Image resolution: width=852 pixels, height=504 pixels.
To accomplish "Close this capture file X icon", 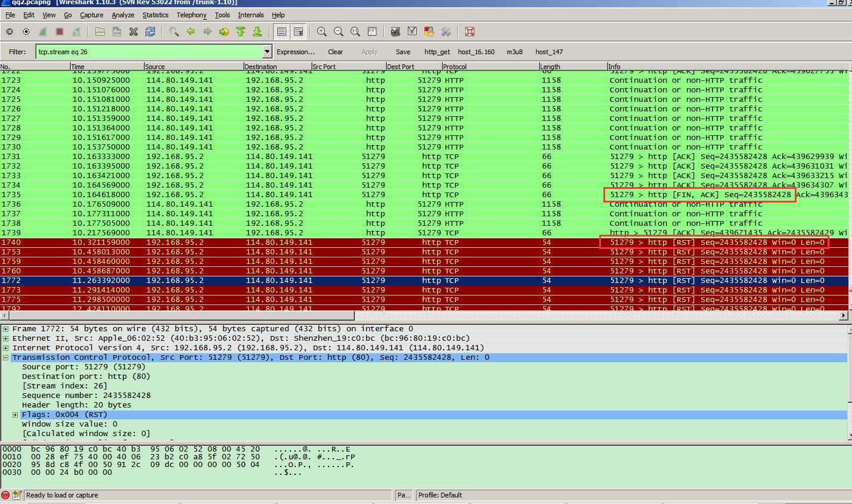I will click(134, 32).
